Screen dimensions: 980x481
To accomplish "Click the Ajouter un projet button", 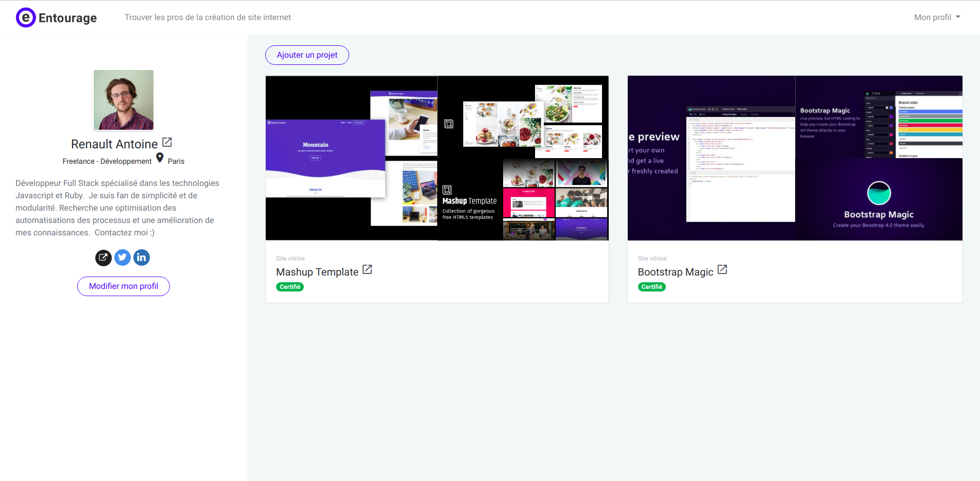I will tap(307, 55).
